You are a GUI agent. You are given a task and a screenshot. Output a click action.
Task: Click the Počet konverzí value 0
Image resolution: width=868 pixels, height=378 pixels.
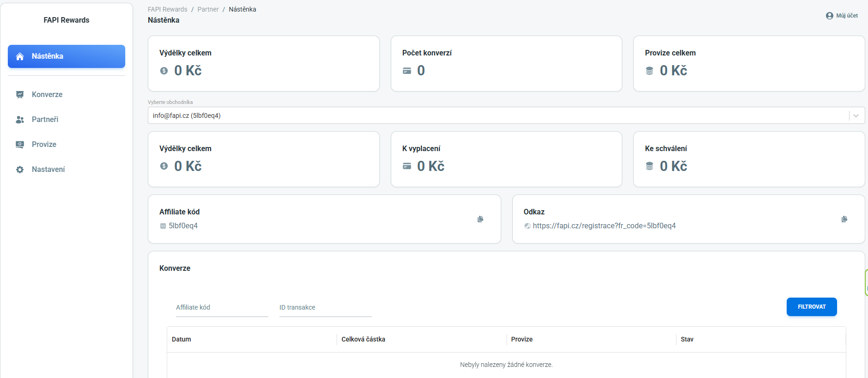[x=421, y=71]
